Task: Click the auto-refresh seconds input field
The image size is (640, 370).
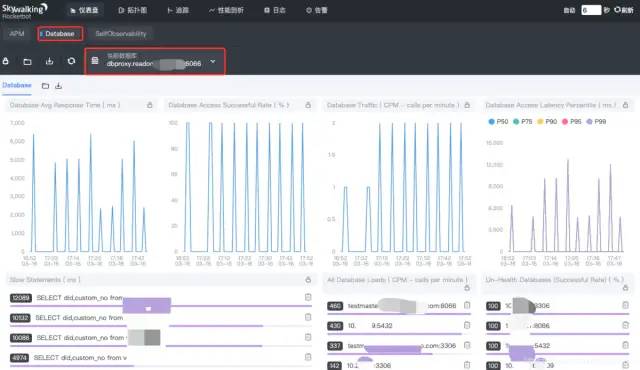Action: (591, 10)
